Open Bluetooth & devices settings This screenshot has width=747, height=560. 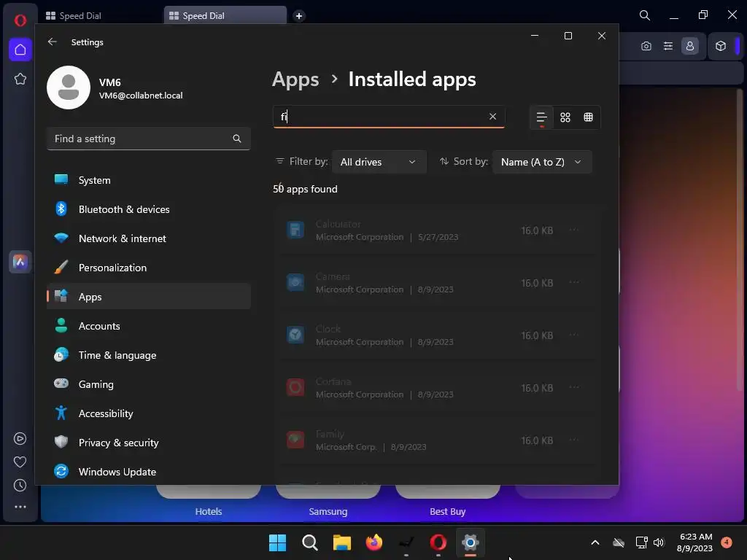(x=149, y=209)
